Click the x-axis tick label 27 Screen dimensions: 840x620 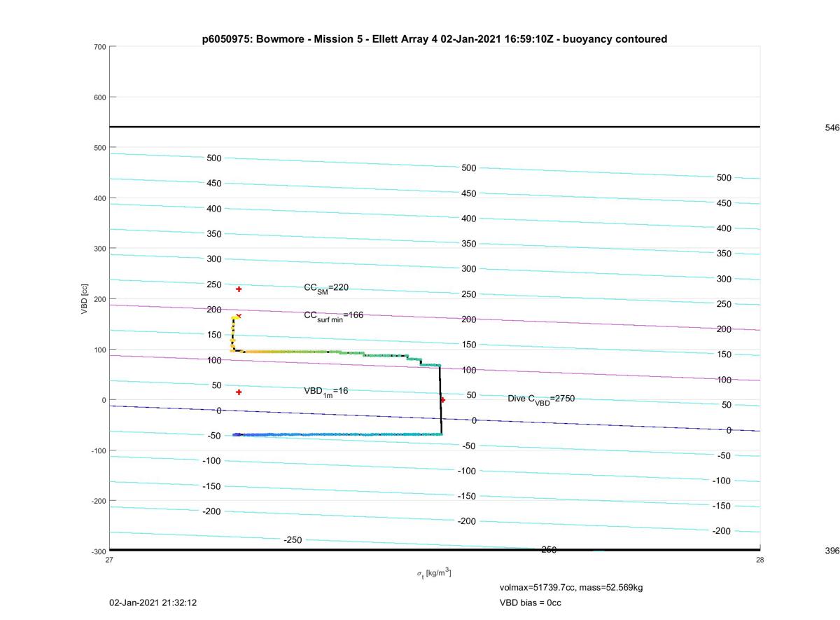click(x=110, y=560)
